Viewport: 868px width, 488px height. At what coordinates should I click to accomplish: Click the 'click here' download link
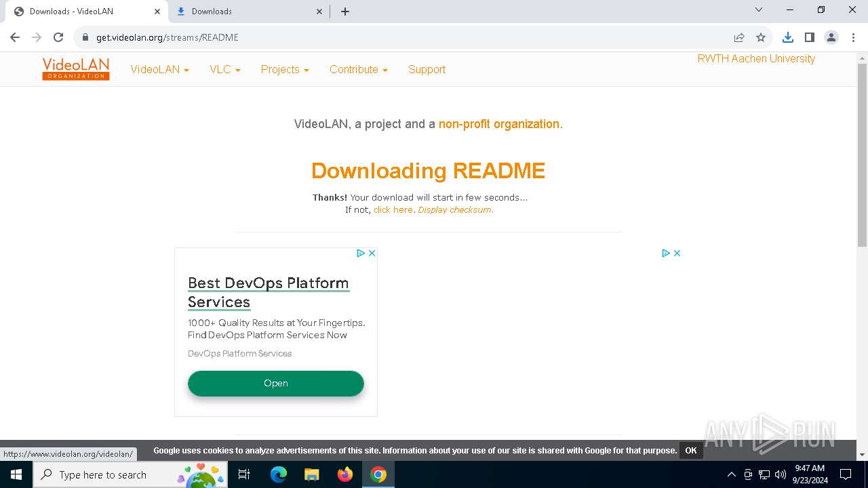tap(393, 210)
